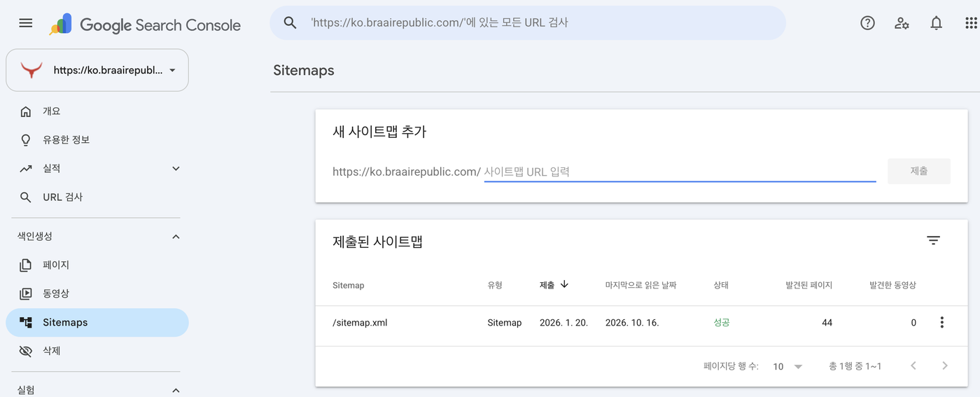Viewport: 980px width, 397px height.
Task: Click the 사이트맵 URL 입력 field
Action: 680,172
